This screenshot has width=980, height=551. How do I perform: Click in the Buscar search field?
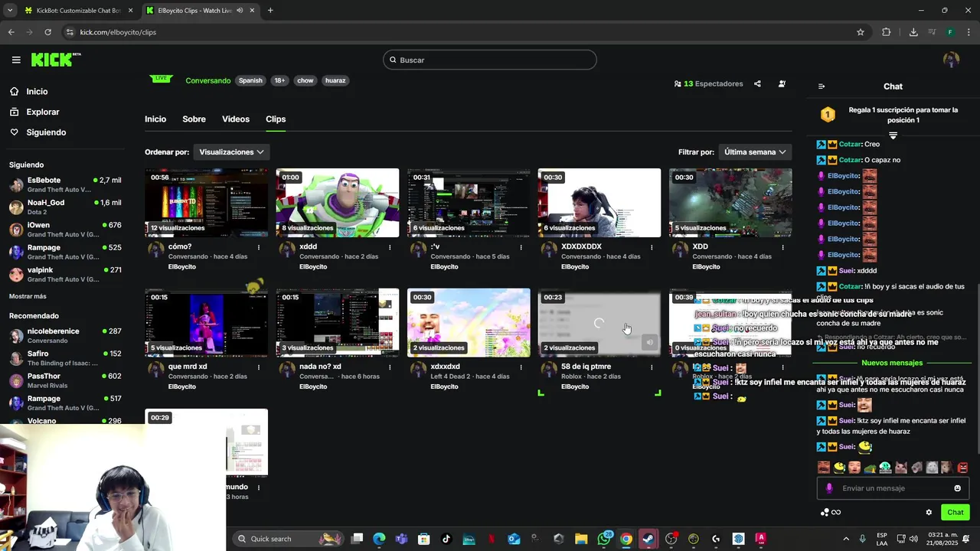(x=490, y=60)
